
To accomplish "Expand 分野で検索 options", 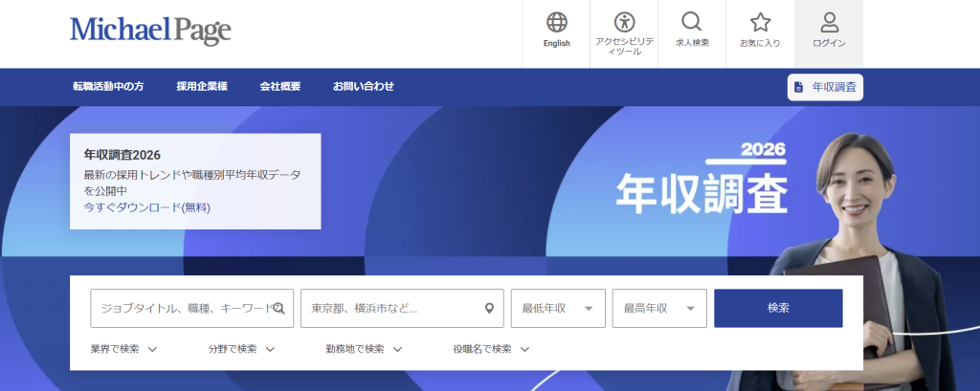I will click(x=241, y=349).
